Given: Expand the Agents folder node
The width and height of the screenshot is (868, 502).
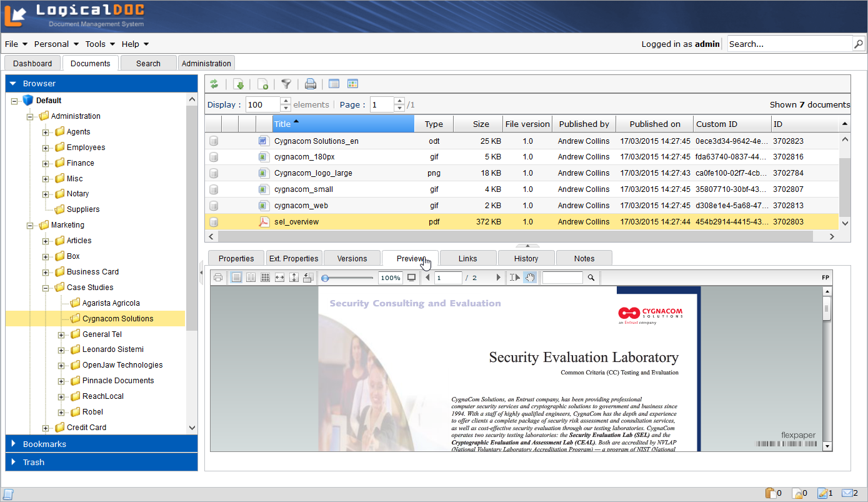Looking at the screenshot, I should tap(46, 132).
